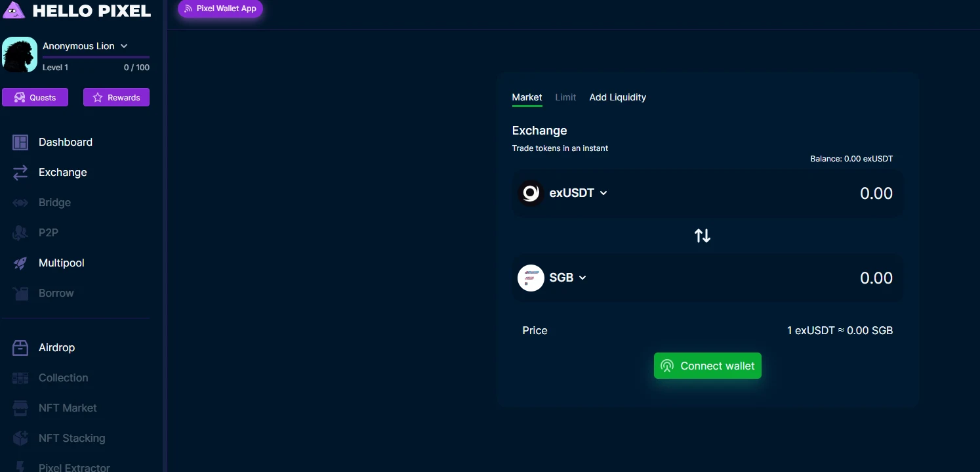Click the exUSDT token logo icon

tap(531, 193)
